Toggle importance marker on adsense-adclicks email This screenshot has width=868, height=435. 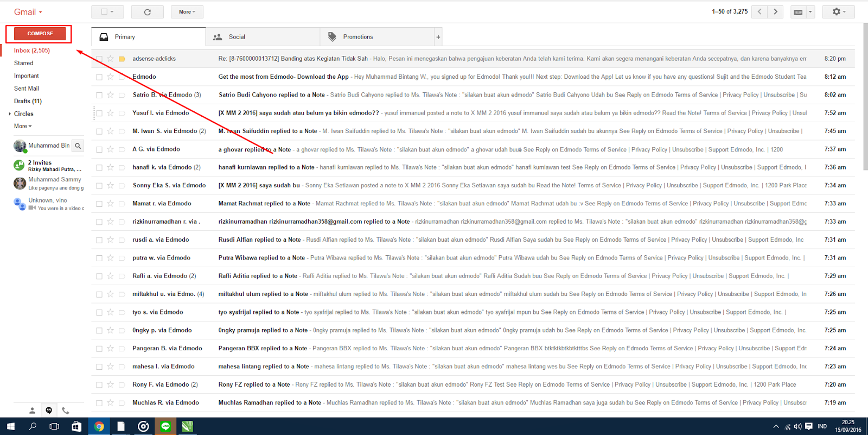(x=122, y=59)
